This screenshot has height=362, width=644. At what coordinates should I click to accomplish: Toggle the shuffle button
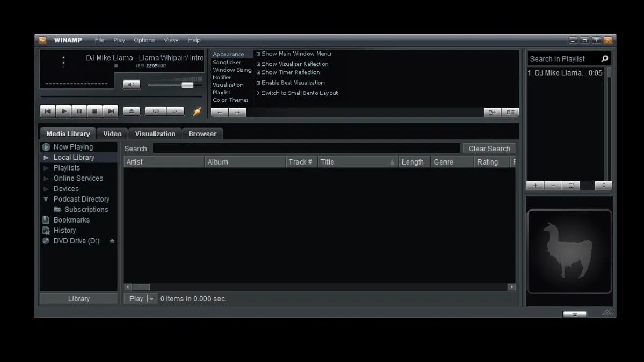156,111
